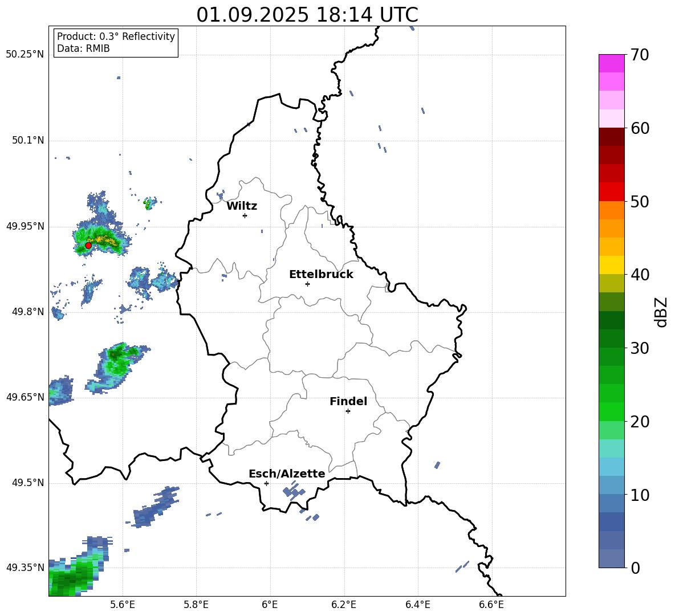This screenshot has height=616, width=675.
Task: Click the colorbar tick label 60
Action: pos(640,128)
